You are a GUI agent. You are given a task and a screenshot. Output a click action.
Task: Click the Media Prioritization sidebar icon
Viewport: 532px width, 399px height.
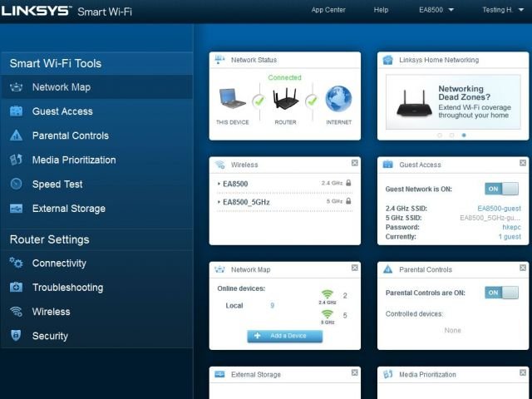16,160
